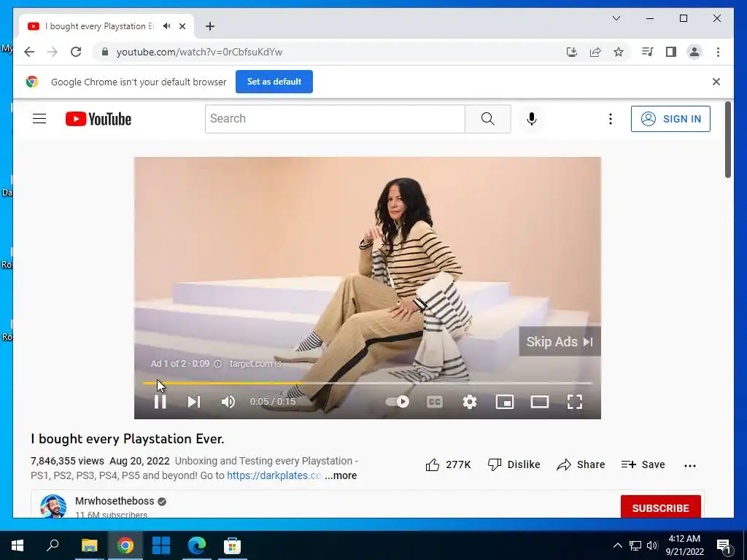
Task: Open a new tab with plus button
Action: tap(210, 26)
